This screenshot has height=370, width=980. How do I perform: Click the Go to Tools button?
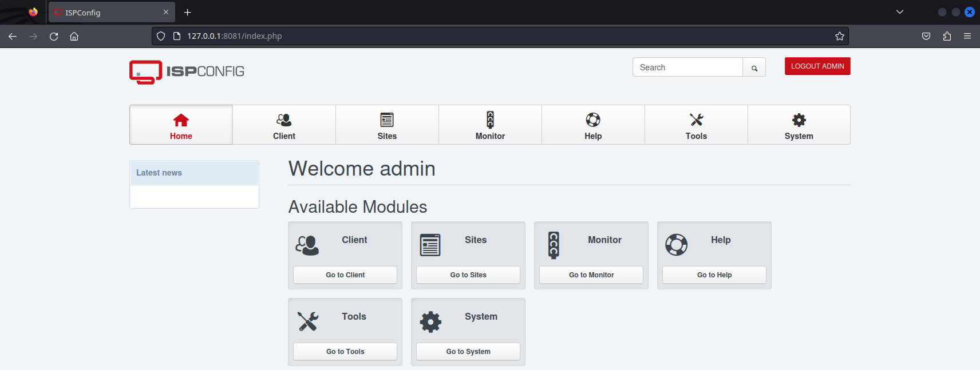pos(345,352)
